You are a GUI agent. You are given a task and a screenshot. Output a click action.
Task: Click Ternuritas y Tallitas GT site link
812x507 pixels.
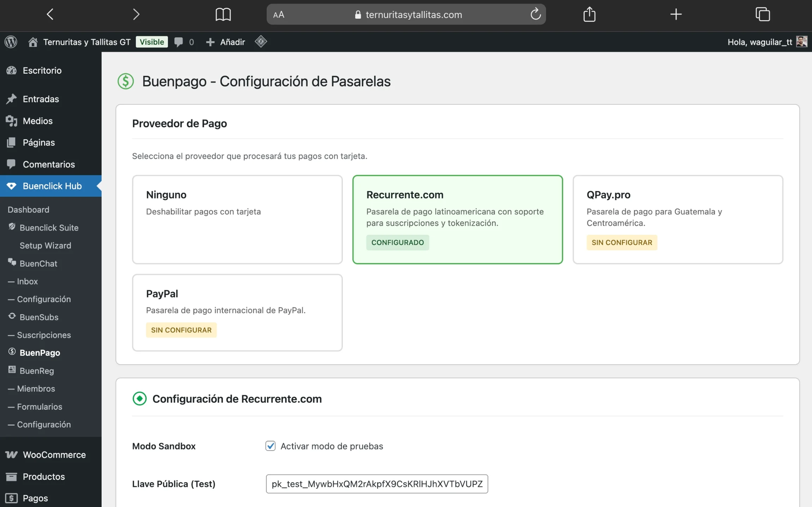86,42
